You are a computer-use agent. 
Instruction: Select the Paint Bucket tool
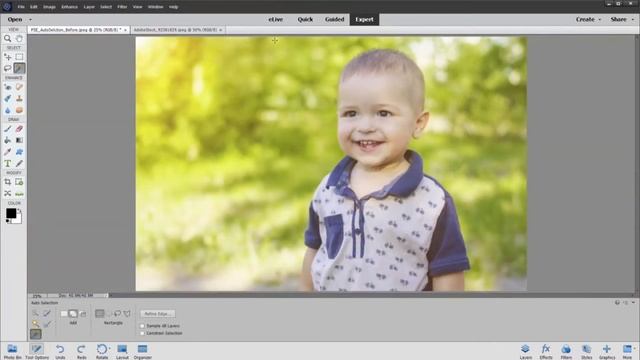(7, 140)
